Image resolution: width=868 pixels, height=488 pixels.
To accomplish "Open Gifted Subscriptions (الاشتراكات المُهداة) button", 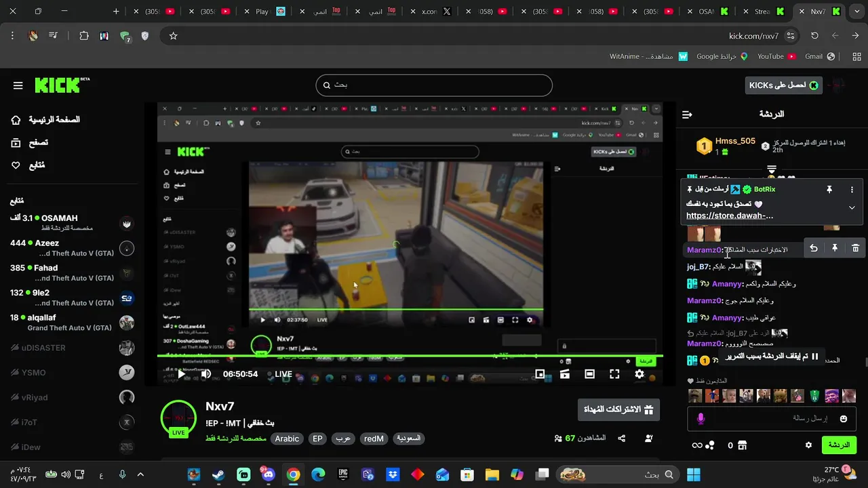I will point(618,409).
